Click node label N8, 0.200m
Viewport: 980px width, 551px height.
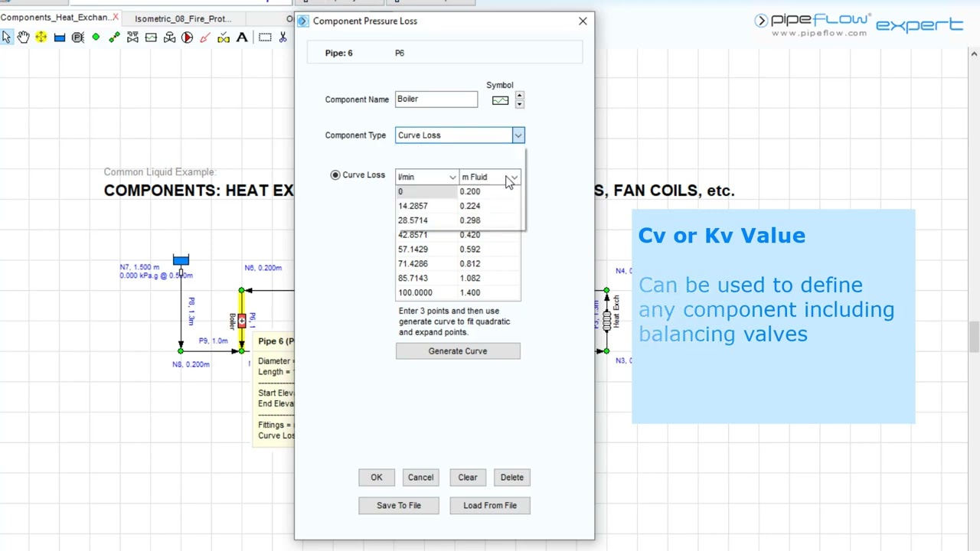pos(191,364)
